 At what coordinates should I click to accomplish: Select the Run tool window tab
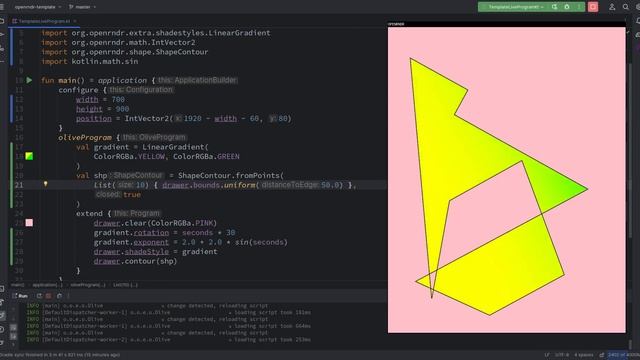click(20, 296)
